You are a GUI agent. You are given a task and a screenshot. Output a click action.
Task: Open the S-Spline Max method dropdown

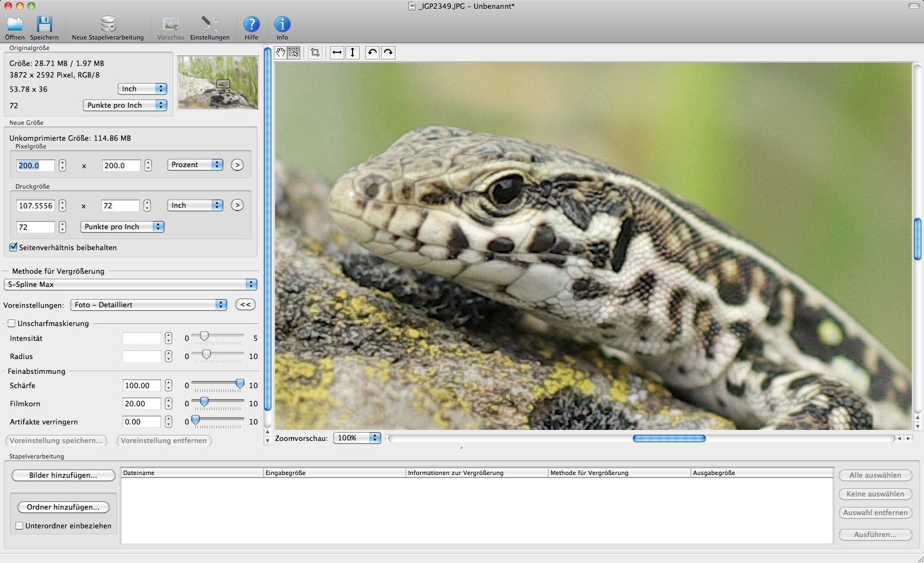point(130,285)
